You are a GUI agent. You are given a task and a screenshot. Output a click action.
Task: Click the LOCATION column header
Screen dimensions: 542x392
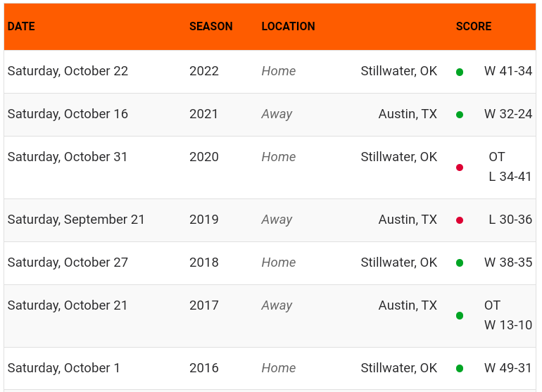pos(288,27)
